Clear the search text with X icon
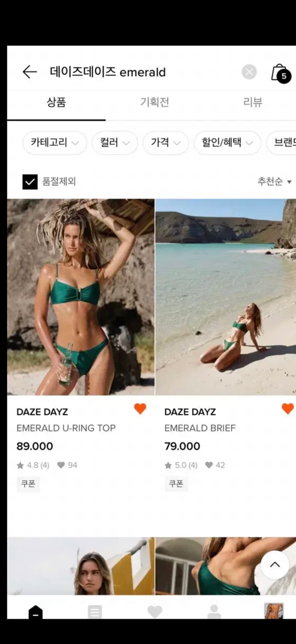Screen dimensions: 296x644 click(x=249, y=72)
